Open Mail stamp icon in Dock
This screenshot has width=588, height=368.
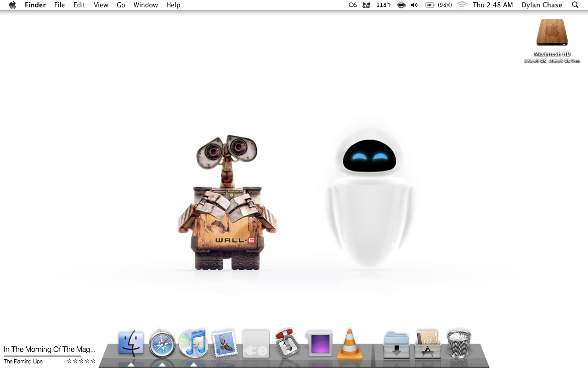(x=225, y=344)
